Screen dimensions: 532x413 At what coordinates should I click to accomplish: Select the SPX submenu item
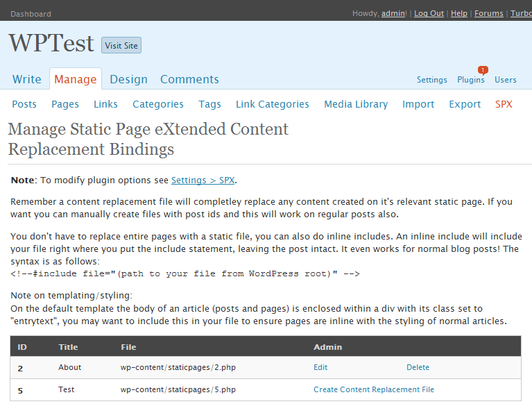(504, 104)
